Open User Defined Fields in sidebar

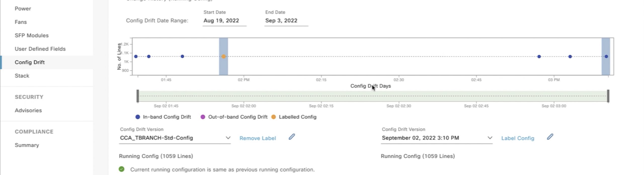tap(40, 49)
